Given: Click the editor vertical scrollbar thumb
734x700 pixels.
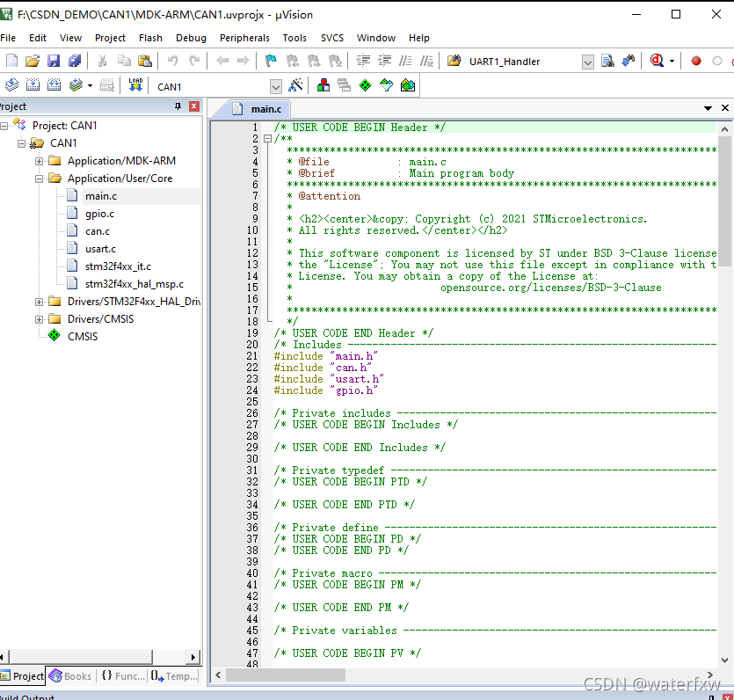Looking at the screenshot, I should coord(724,201).
